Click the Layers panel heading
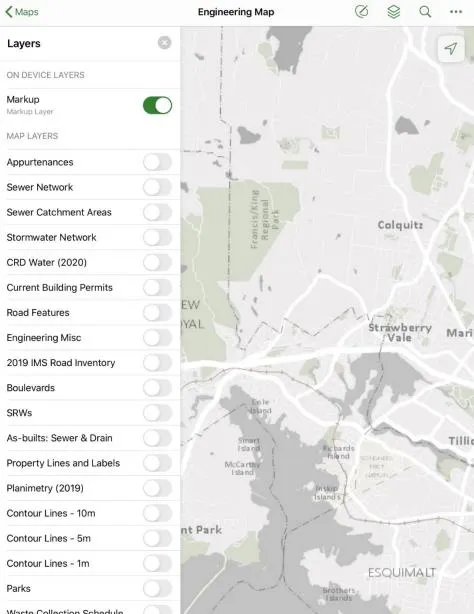The image size is (474, 614). tap(24, 43)
